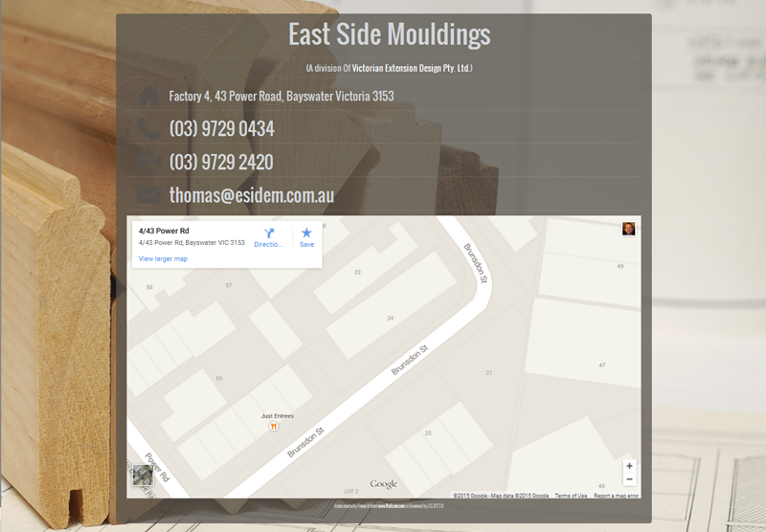Click the house address icon

pos(149,96)
